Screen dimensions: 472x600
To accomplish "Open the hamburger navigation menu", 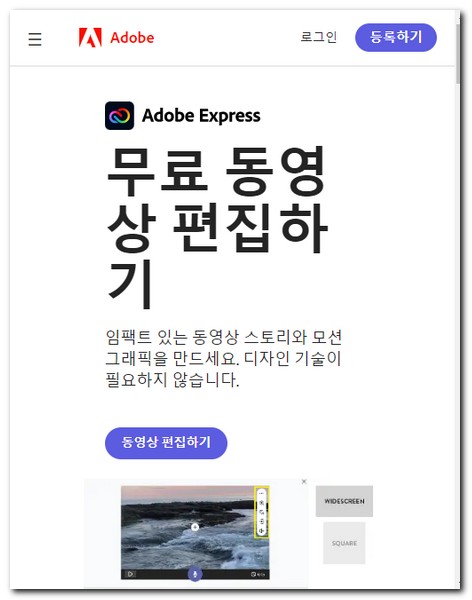I will tap(35, 39).
